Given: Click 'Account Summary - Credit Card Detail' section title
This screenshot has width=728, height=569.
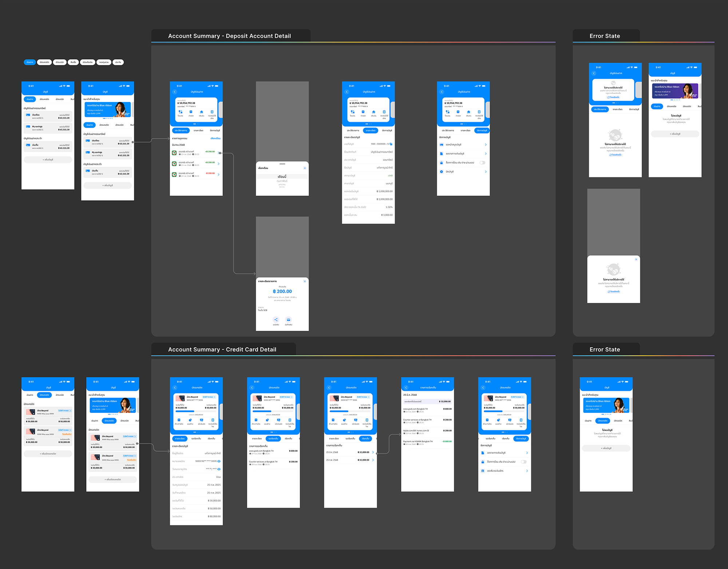Looking at the screenshot, I should 222,350.
